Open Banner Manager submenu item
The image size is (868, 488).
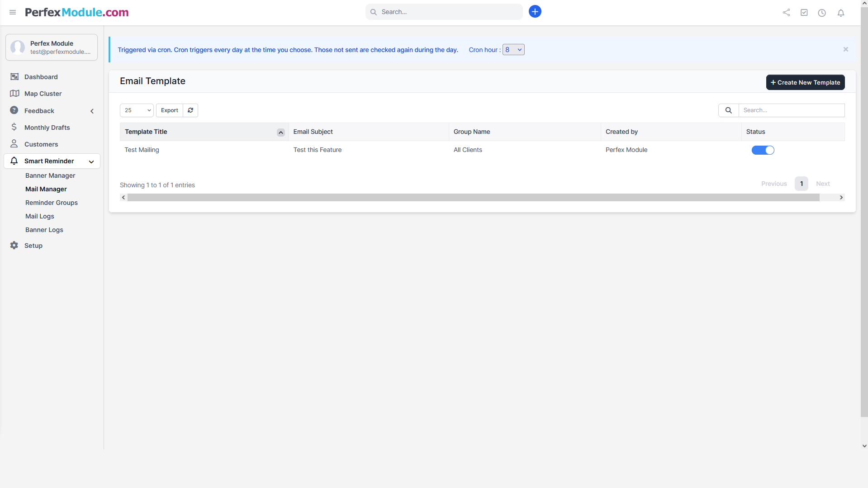coord(50,175)
